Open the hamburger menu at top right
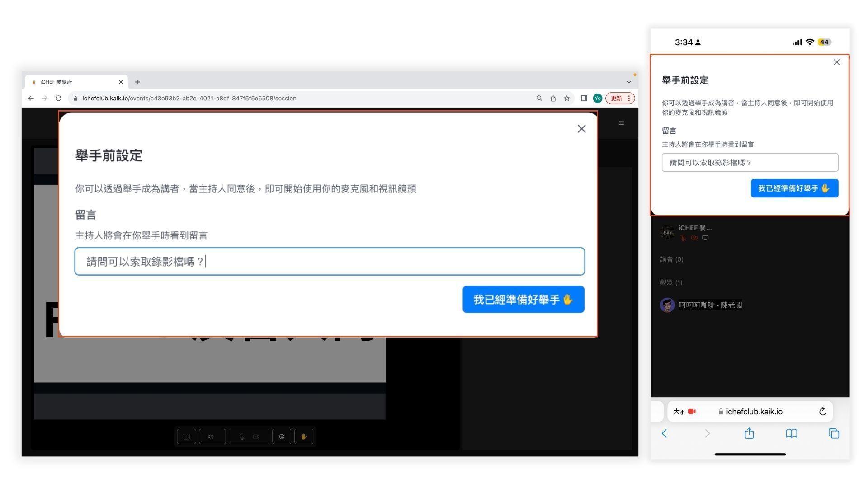Screen dimensions: 868x488 (621, 123)
